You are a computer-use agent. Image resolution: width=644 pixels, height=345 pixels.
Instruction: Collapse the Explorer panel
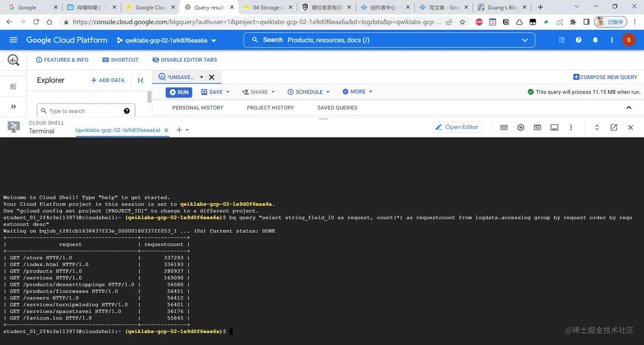141,80
